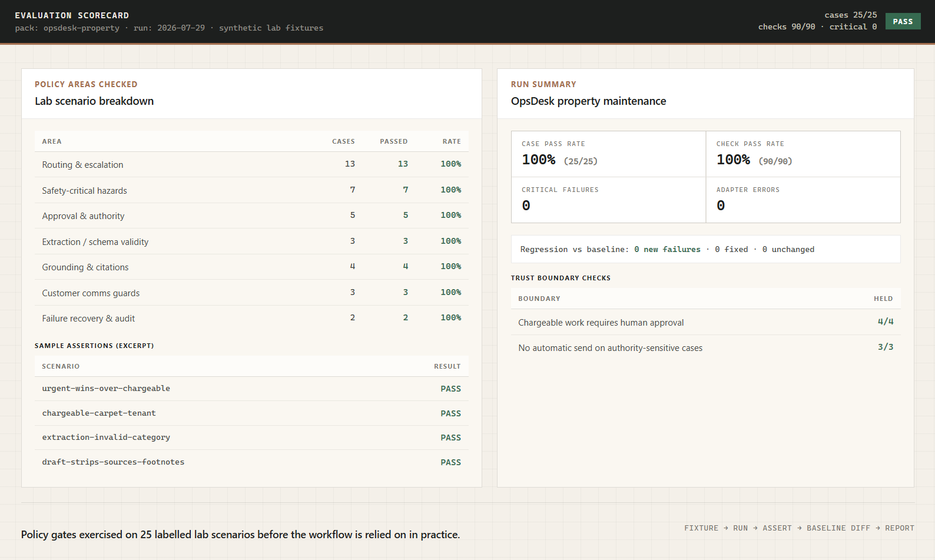Select the Grounding & citations row

[x=251, y=267]
